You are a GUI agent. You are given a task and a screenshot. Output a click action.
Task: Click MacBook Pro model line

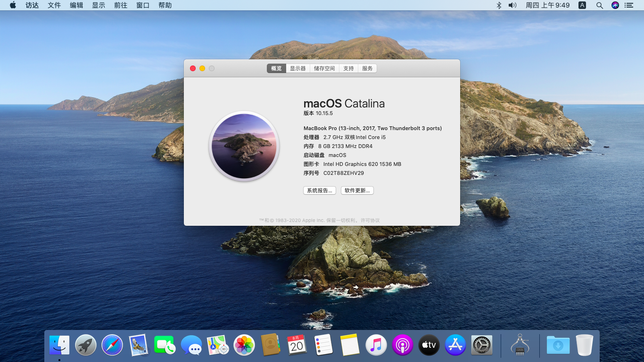click(372, 128)
